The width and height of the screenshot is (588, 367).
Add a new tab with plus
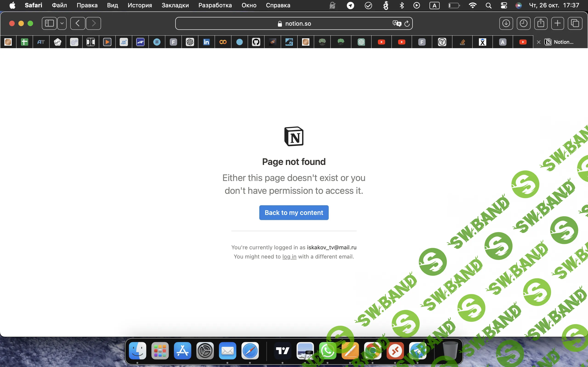click(x=558, y=23)
